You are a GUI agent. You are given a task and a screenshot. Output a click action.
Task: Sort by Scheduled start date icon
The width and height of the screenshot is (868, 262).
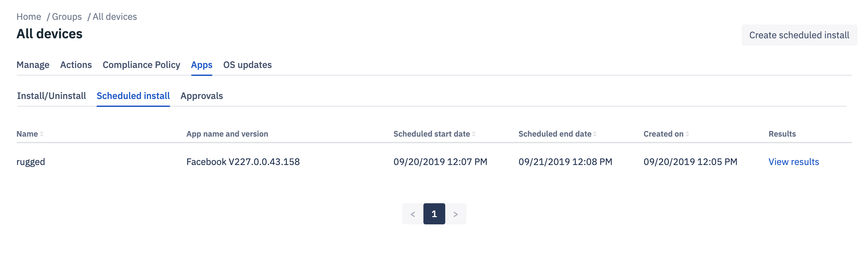pos(473,134)
